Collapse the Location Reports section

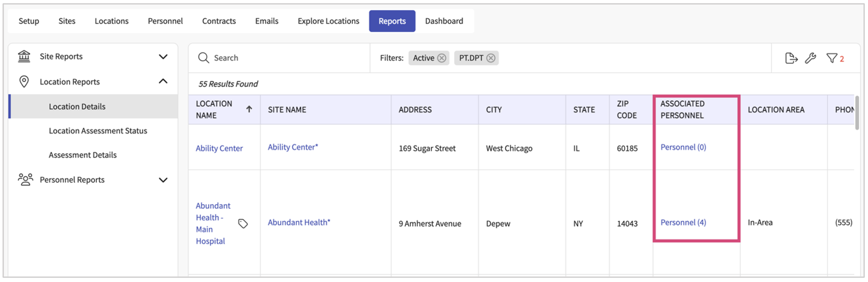(x=163, y=82)
